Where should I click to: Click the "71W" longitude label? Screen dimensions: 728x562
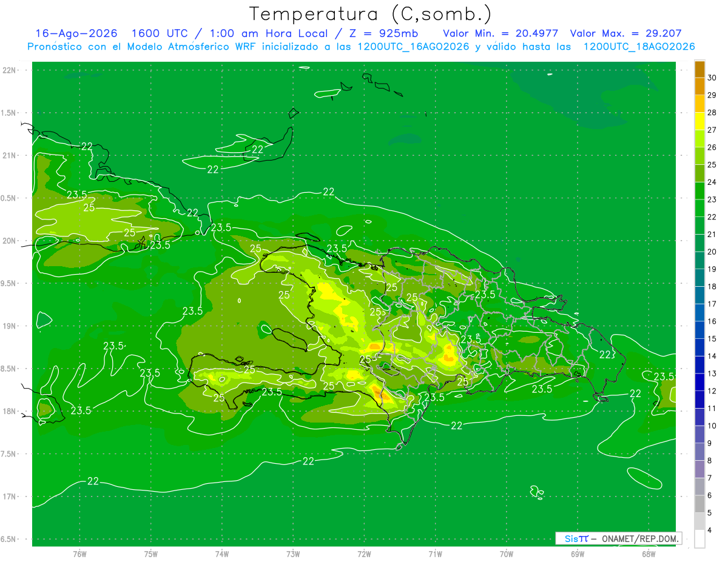(x=435, y=554)
